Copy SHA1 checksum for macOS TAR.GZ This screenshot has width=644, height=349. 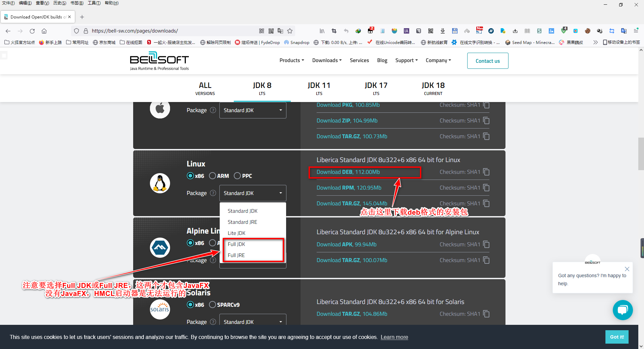pos(486,136)
